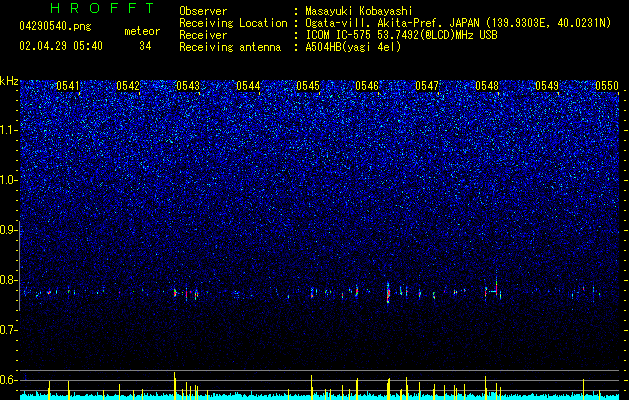Screen dimensions: 629x400
Task: Select the A504HB(yagi 4el) antenna text
Action: (x=353, y=47)
